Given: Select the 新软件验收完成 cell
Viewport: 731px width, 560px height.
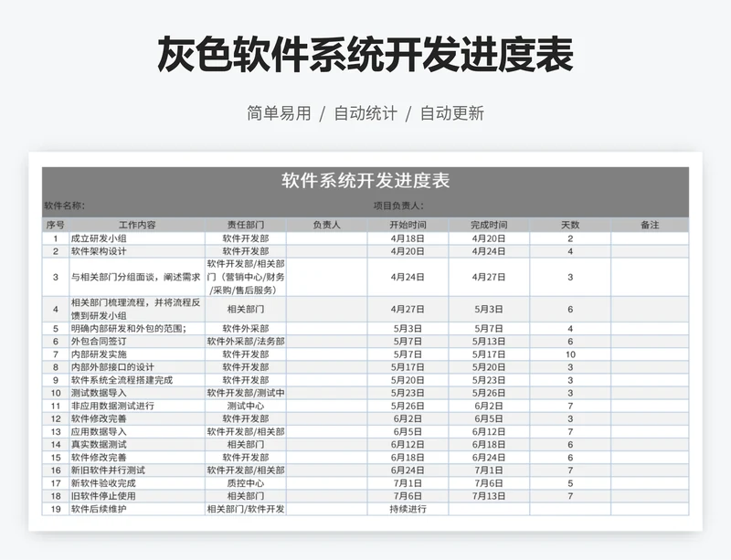Looking at the screenshot, I should 137,483.
